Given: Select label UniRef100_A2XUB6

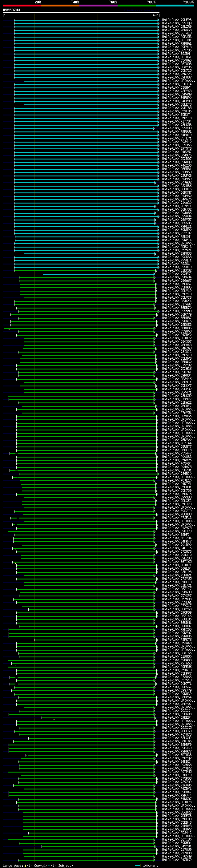Looking at the screenshot, I should [x=177, y=186].
